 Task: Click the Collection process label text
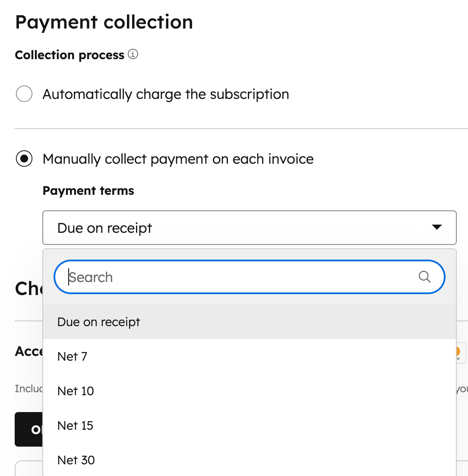[x=70, y=55]
